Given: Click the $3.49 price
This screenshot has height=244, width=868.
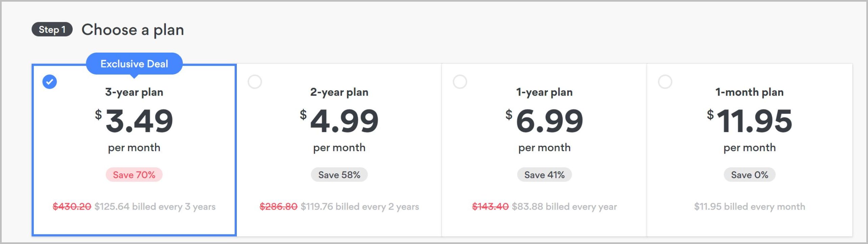Looking at the screenshot, I should 134,121.
